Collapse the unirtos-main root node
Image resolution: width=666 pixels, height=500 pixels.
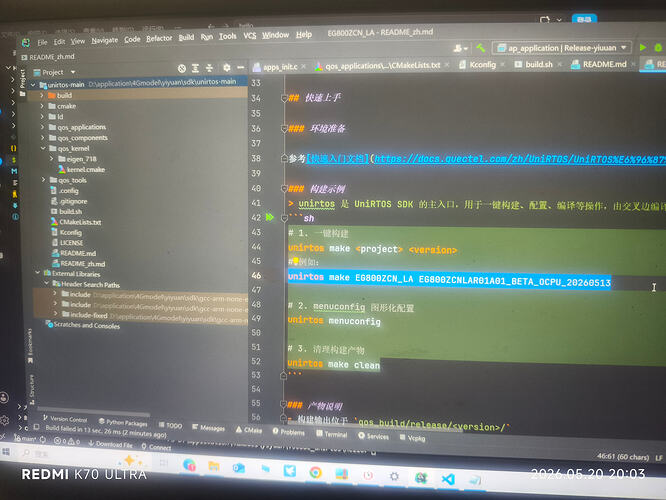(x=34, y=85)
